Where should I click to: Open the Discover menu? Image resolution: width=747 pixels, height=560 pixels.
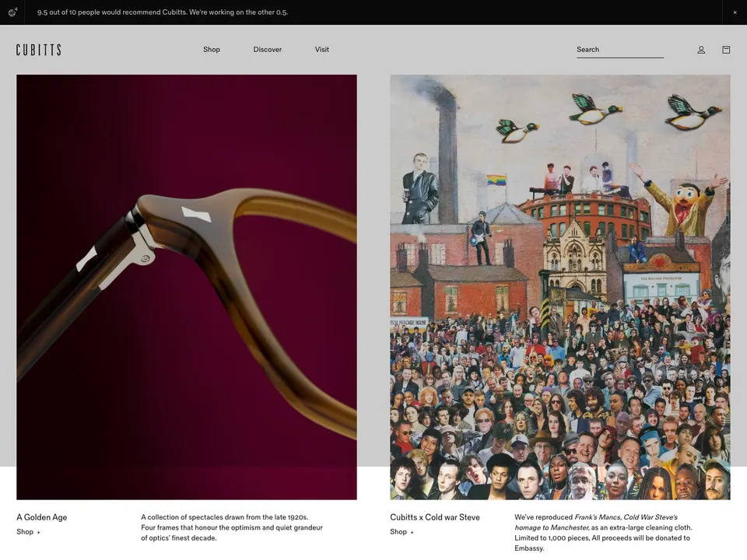click(267, 50)
